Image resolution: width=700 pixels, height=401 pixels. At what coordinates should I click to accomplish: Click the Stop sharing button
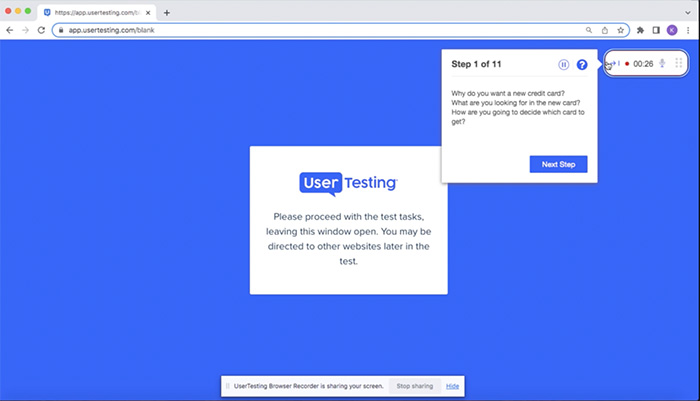(415, 386)
